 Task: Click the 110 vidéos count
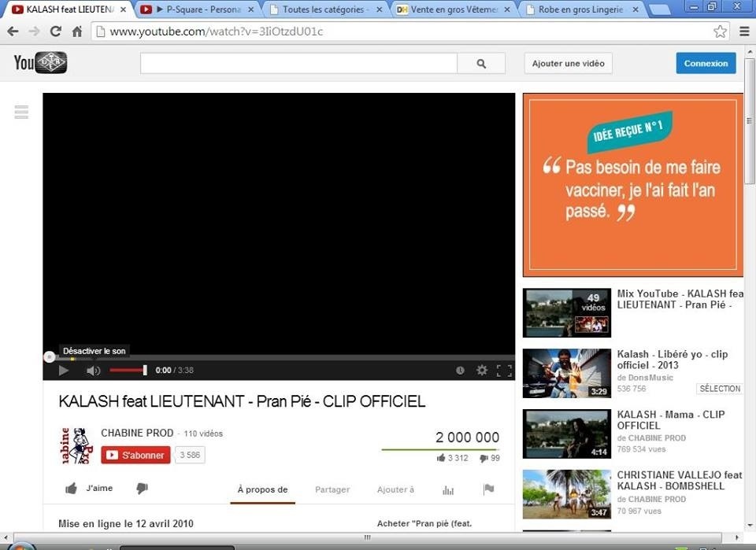tap(203, 434)
